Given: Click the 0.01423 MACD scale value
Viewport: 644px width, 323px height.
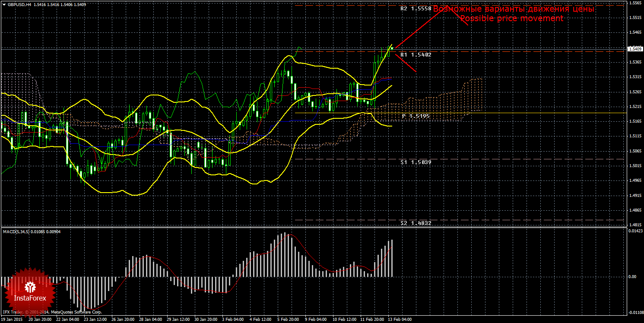Looking at the screenshot, I should pyautogui.click(x=634, y=231).
